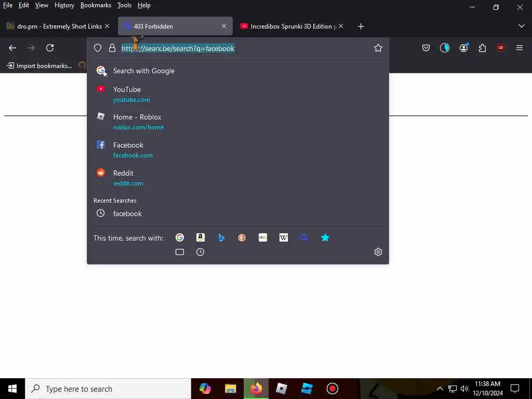Open the uBlock Origin extension icon

click(501, 48)
